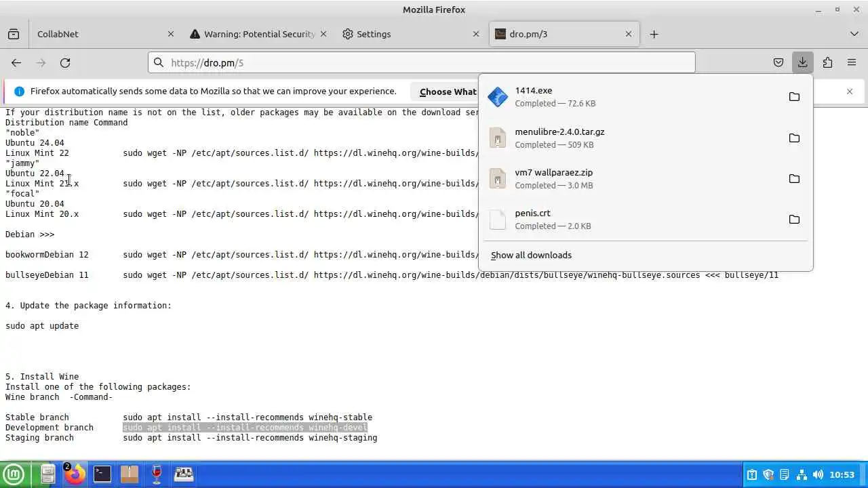Expand the list all tabs dropdown

(x=854, y=34)
